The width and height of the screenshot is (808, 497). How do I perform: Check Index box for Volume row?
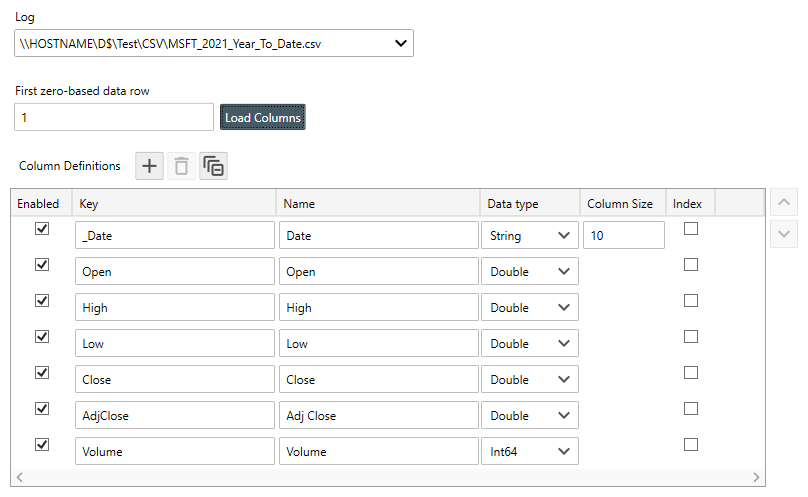tap(691, 444)
